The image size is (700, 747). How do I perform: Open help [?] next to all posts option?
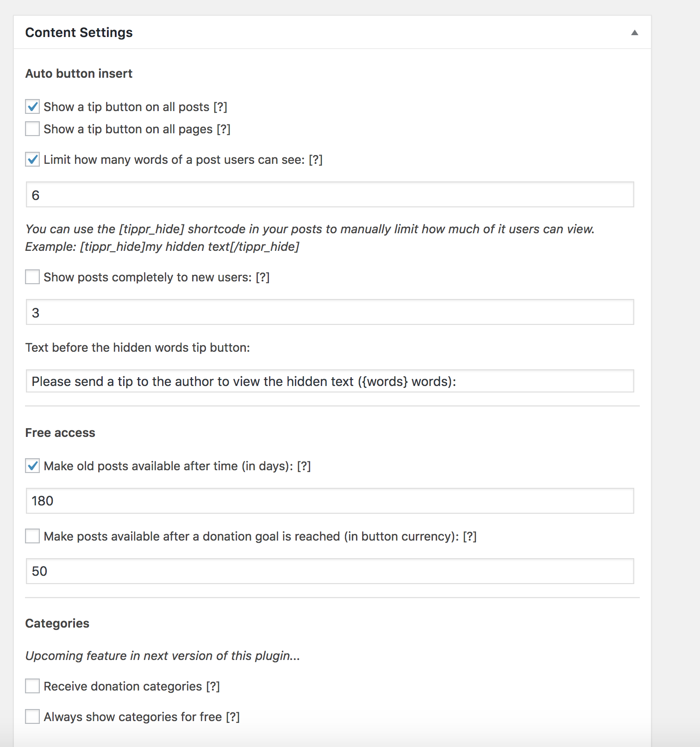[220, 107]
